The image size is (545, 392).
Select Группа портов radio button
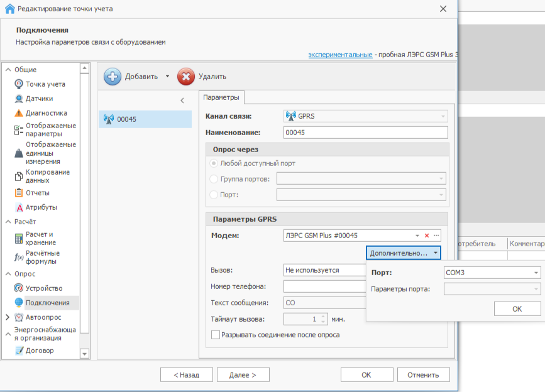click(x=214, y=179)
